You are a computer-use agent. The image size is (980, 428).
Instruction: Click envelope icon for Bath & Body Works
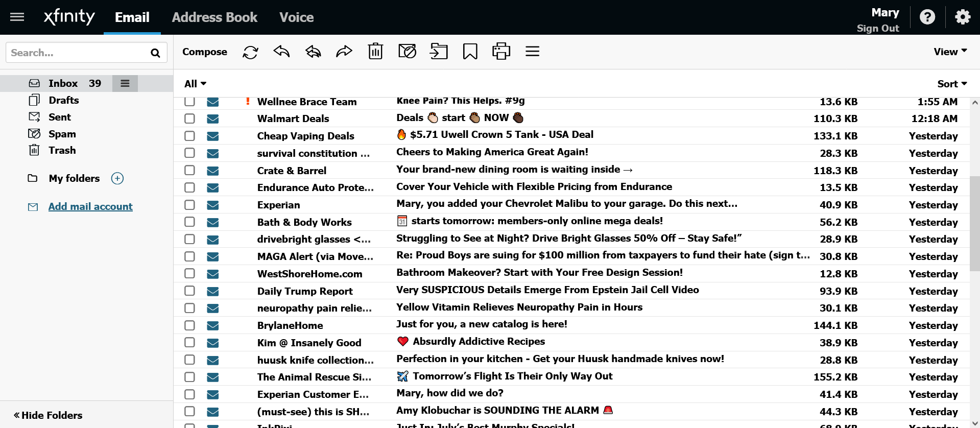point(213,222)
